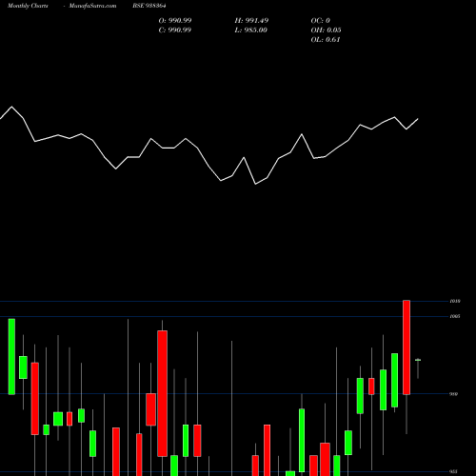Screen dimensions: 476x476
Task: Click the 'MunafaSutra.com' label
Action: pyautogui.click(x=92, y=6)
